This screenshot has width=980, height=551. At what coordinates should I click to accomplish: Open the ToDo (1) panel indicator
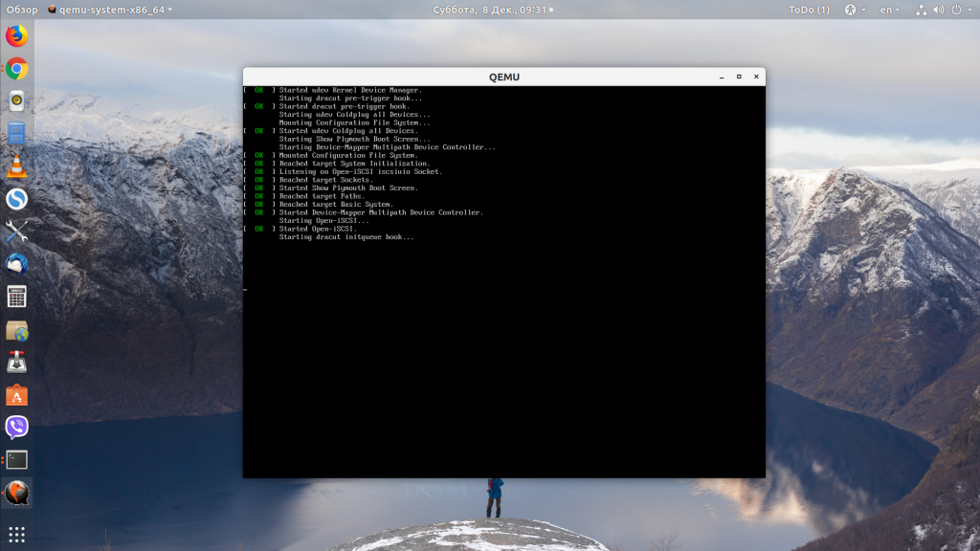pos(809,10)
